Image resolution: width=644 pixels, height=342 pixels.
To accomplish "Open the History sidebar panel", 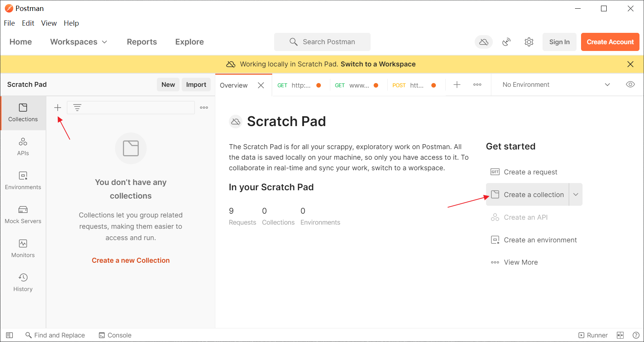I will point(23,283).
